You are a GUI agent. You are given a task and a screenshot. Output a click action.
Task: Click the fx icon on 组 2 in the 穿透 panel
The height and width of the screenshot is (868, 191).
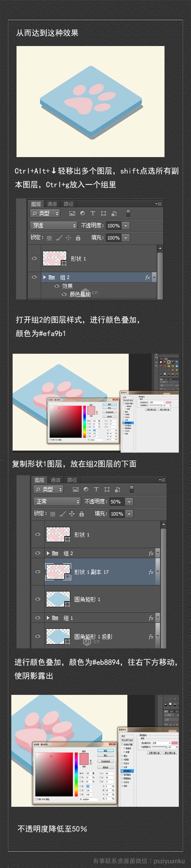[148, 277]
